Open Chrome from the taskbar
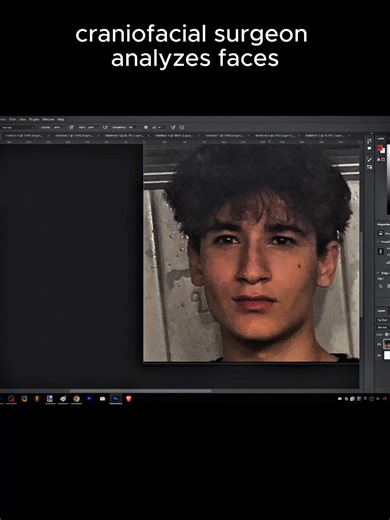This screenshot has width=390, height=520. coord(76,399)
